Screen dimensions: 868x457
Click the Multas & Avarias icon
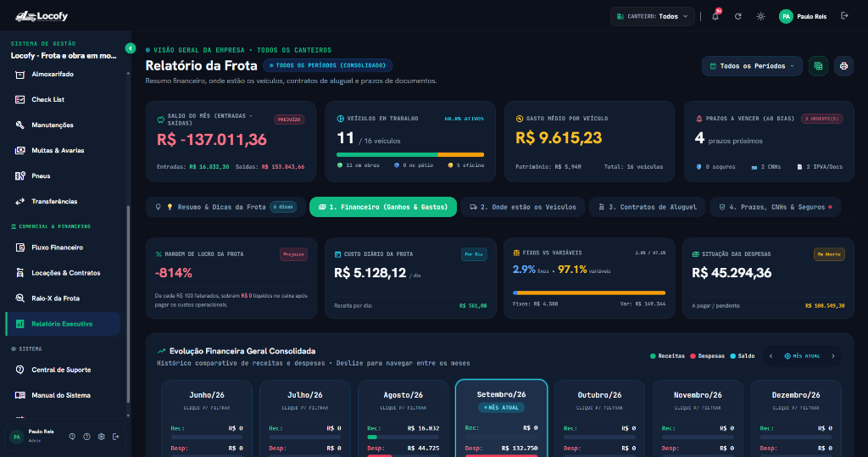(x=20, y=151)
